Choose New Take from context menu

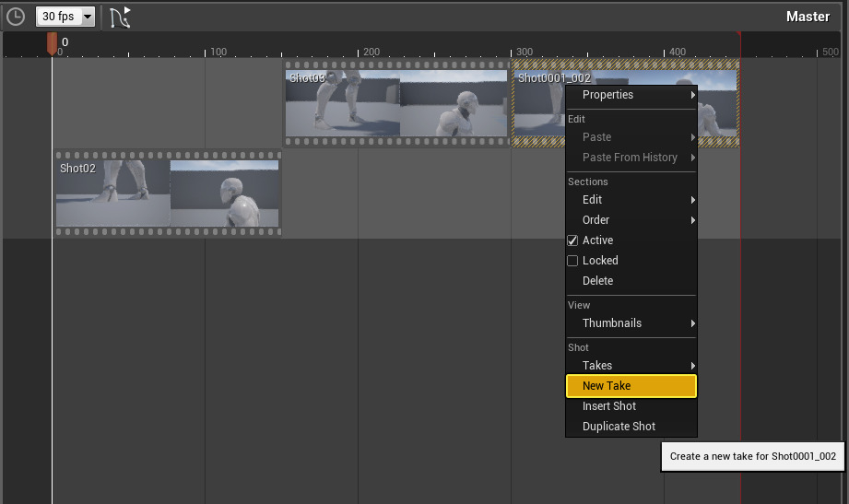[631, 386]
